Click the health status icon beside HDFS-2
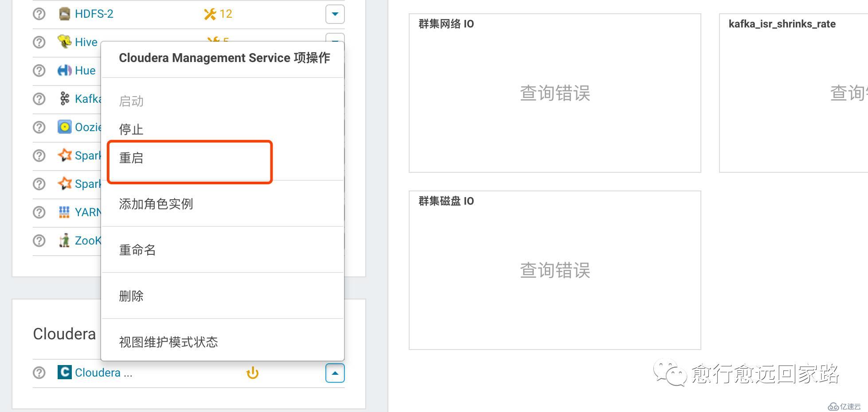 (39, 14)
